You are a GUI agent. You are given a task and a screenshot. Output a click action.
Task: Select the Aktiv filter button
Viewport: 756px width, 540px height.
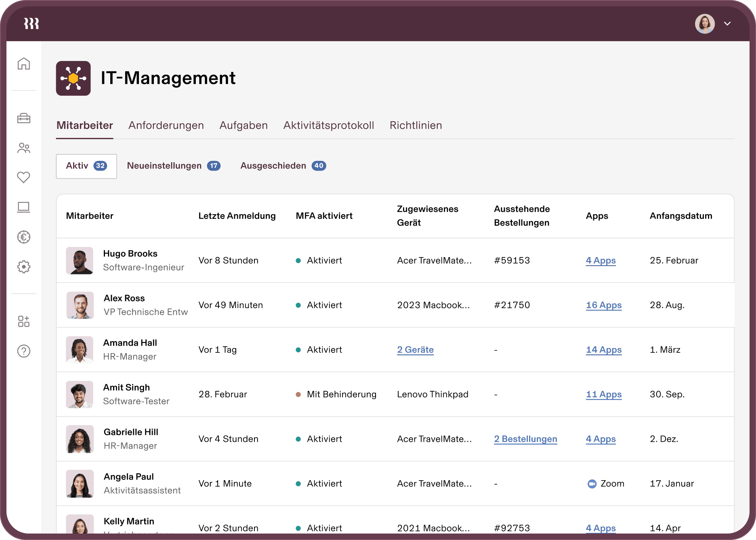pyautogui.click(x=86, y=166)
